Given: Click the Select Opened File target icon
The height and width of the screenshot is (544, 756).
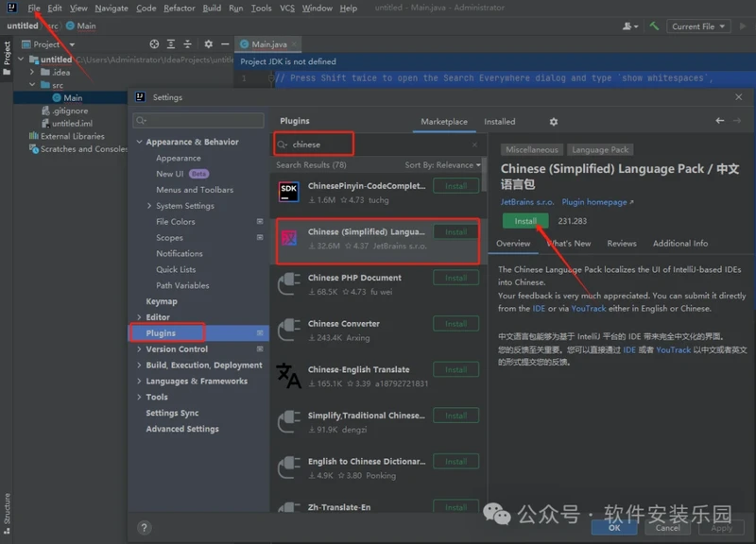Looking at the screenshot, I should [x=154, y=44].
